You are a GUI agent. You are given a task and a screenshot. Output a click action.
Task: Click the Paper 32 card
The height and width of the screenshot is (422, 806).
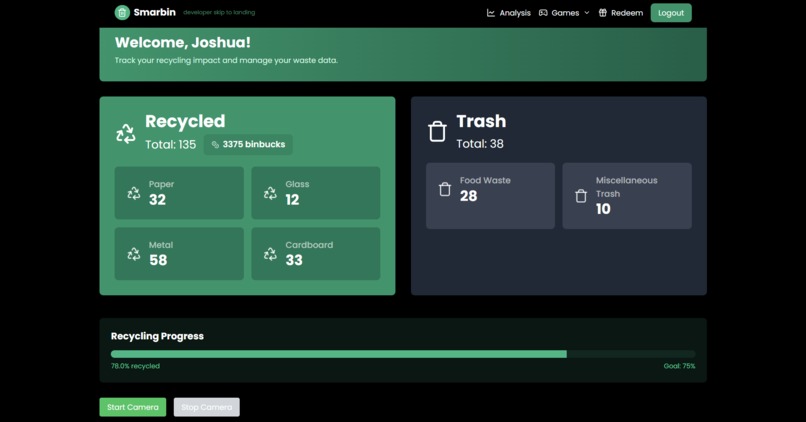179,193
